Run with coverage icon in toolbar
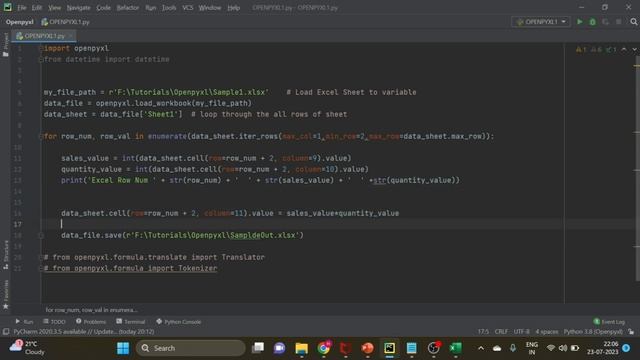This screenshot has width=640, height=360. [606, 22]
